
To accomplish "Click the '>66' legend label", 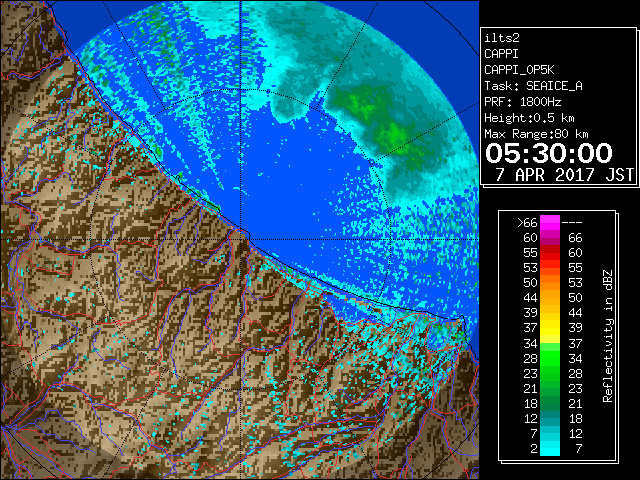I will pyautogui.click(x=527, y=222).
